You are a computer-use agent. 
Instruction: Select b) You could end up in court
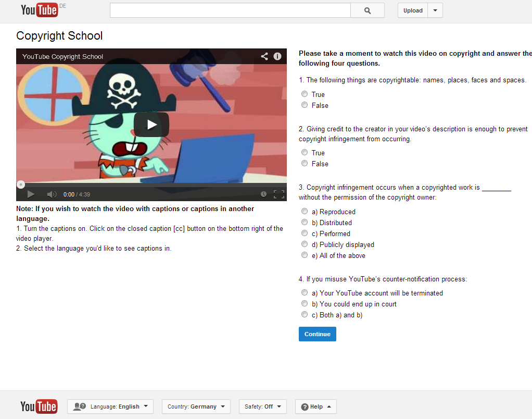[x=305, y=303]
